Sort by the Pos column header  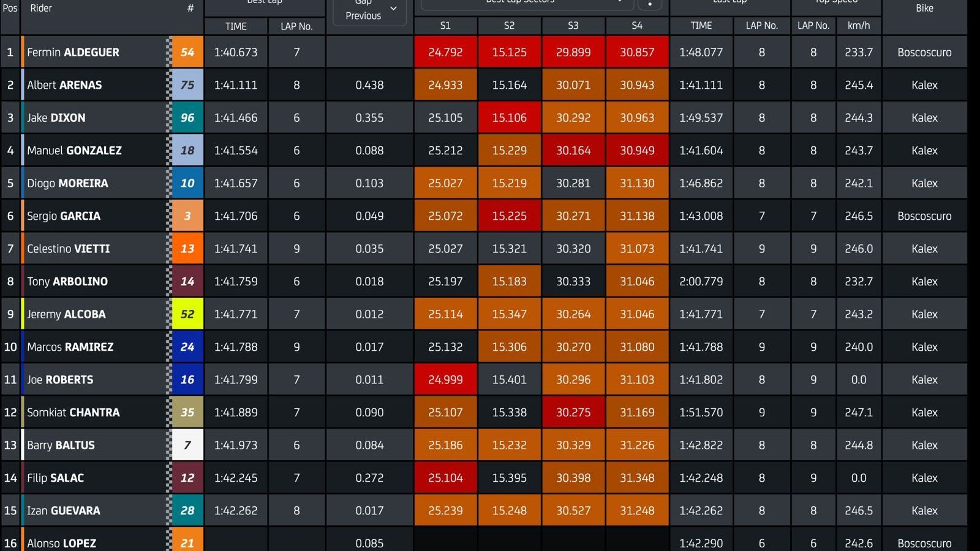click(x=10, y=9)
